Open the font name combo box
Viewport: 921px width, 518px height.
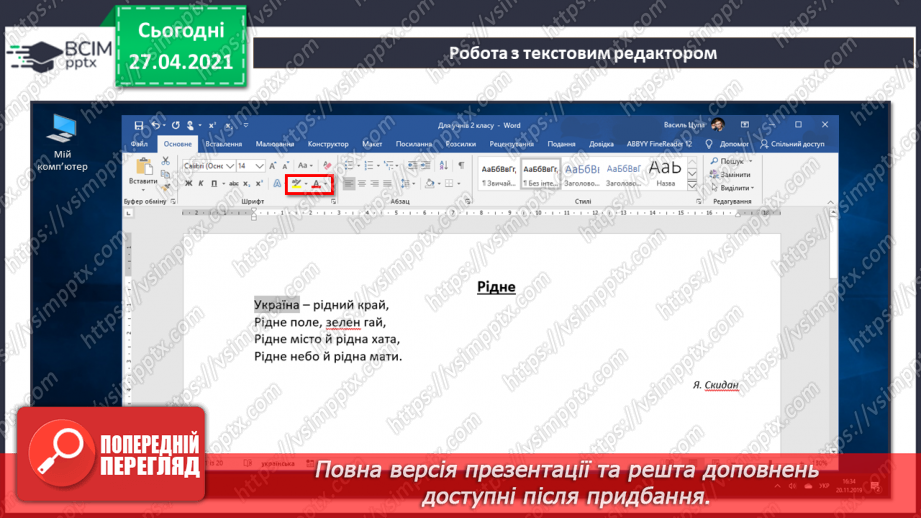[209, 166]
